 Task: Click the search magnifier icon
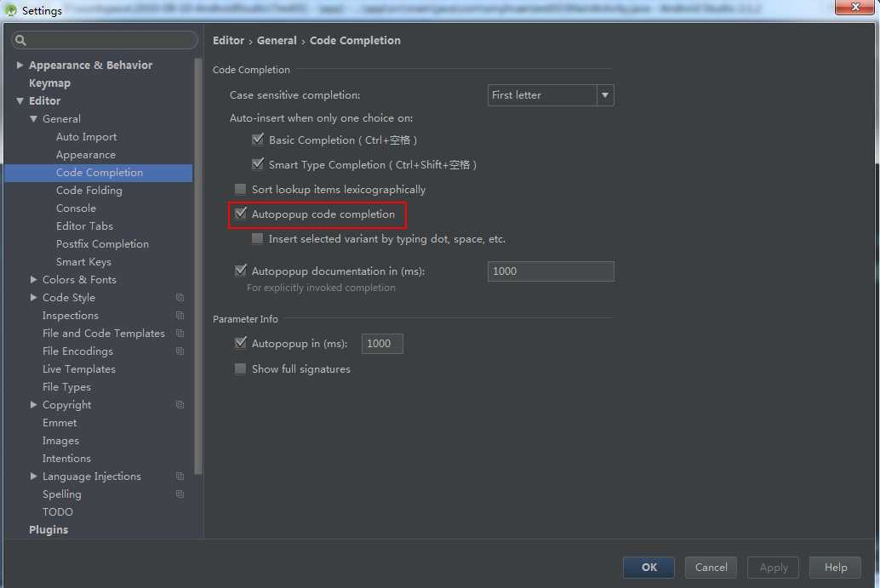point(20,40)
